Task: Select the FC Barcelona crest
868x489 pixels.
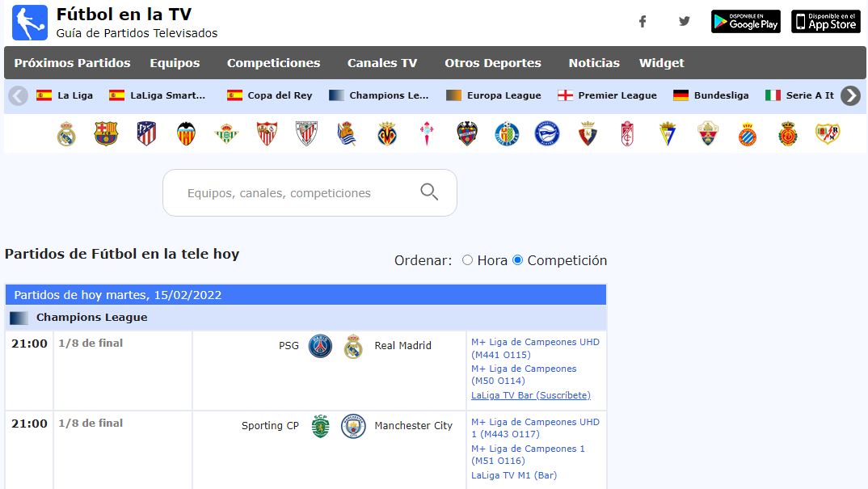Action: click(106, 133)
